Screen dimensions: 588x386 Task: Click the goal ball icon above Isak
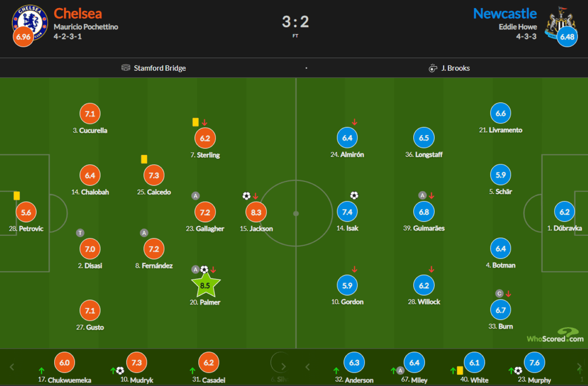[354, 196]
